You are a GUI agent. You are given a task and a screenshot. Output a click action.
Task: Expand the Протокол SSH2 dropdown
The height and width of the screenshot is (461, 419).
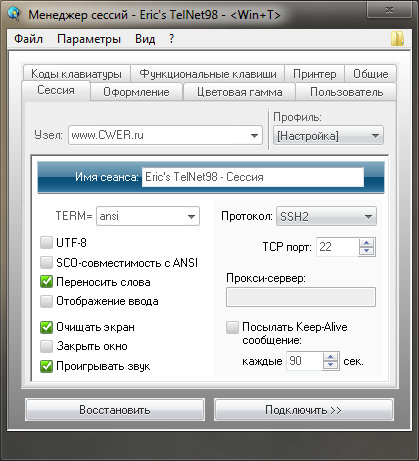(368, 217)
